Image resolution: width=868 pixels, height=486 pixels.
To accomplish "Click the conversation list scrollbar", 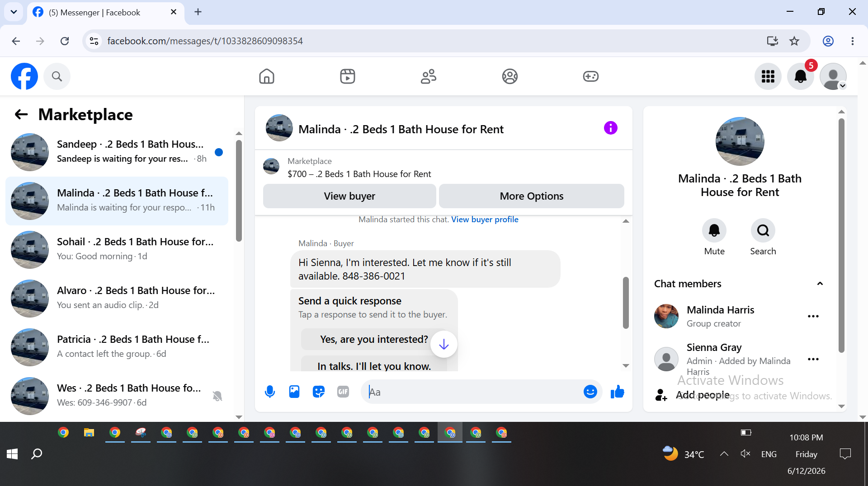I will pos(239,191).
